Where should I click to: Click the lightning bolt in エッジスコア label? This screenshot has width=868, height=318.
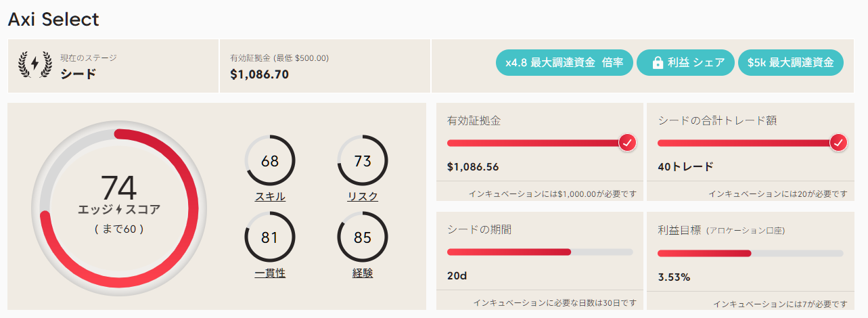point(119,210)
